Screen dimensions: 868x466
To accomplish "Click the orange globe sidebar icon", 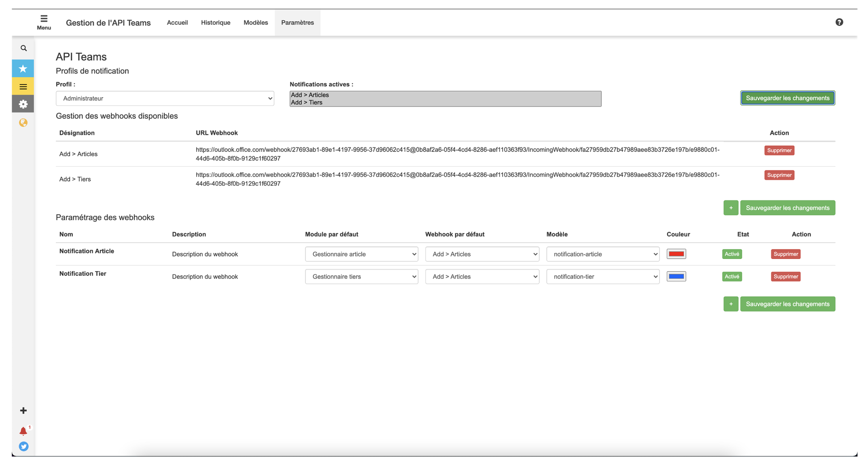I will (23, 122).
